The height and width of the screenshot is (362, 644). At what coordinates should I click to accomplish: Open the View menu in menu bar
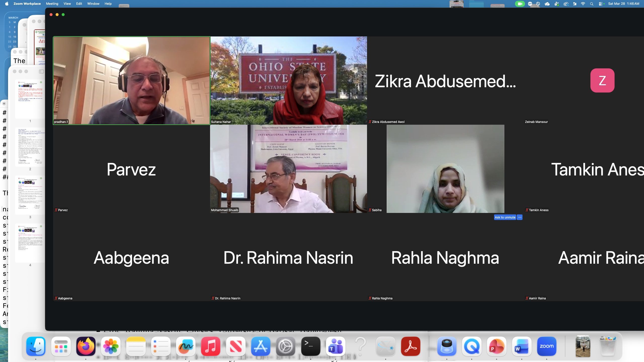click(x=67, y=4)
